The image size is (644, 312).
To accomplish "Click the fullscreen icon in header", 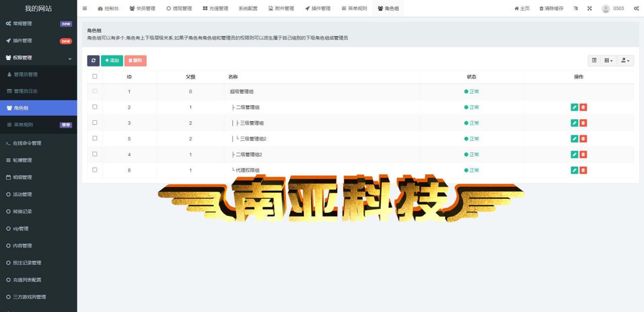I will pyautogui.click(x=590, y=9).
